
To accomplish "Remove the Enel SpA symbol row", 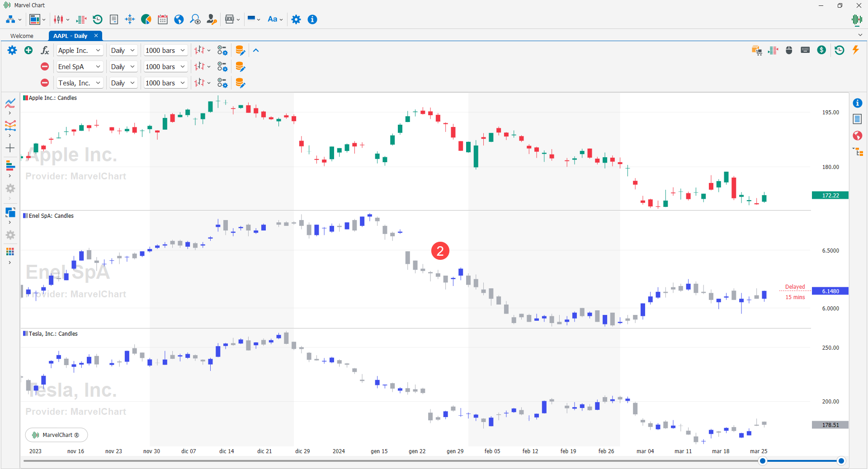I will [45, 66].
